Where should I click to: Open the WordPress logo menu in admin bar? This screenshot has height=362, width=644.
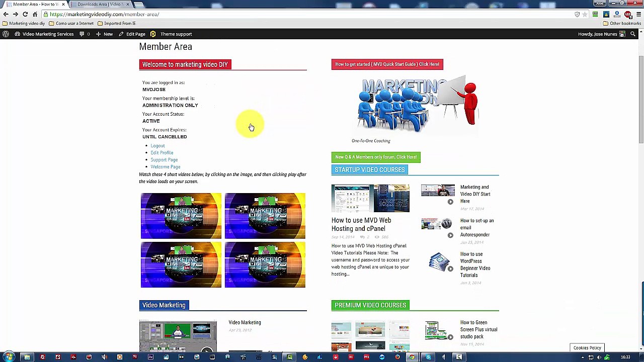pyautogui.click(x=6, y=34)
